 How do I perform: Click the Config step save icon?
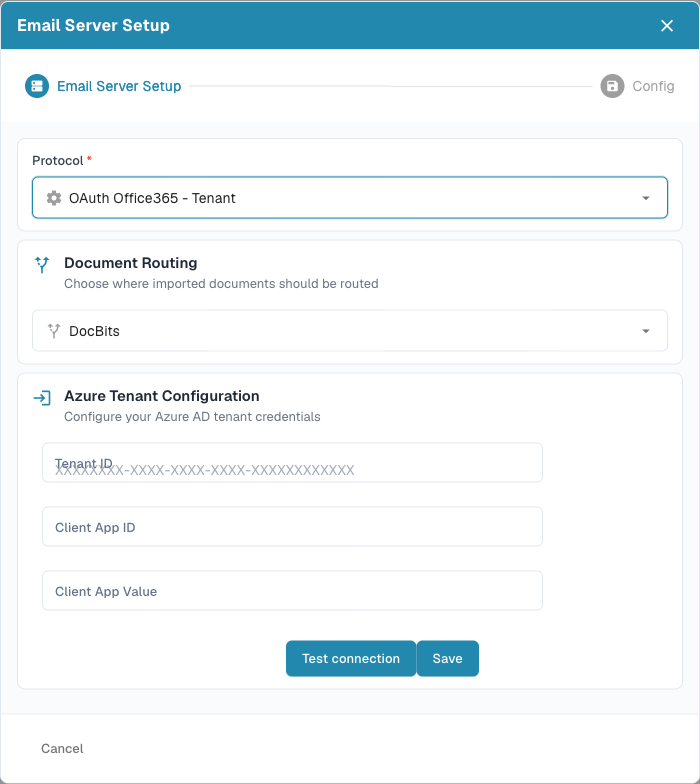pyautogui.click(x=612, y=86)
